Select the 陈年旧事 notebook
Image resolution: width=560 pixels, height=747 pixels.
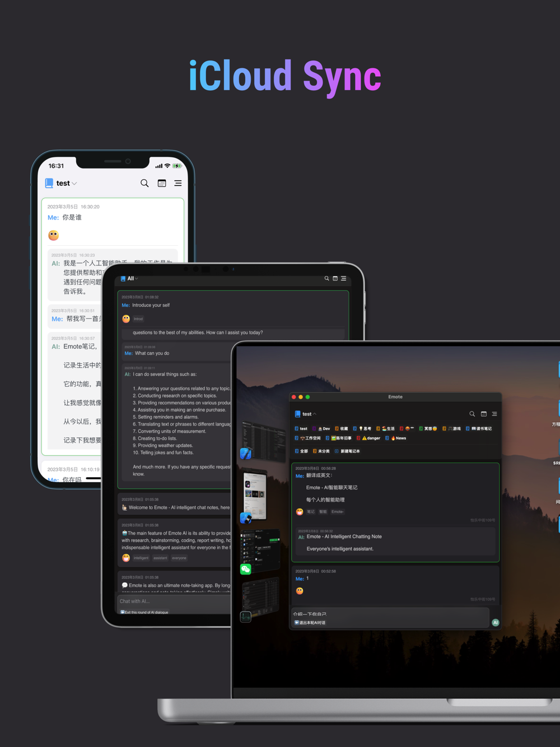coord(339,438)
